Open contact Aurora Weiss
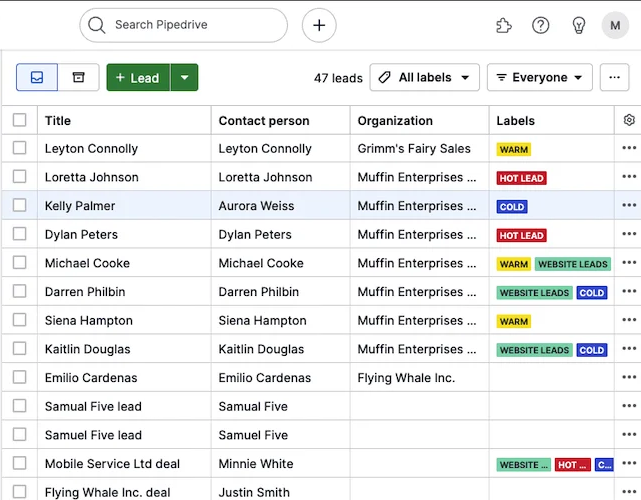The width and height of the screenshot is (641, 500). [x=256, y=206]
